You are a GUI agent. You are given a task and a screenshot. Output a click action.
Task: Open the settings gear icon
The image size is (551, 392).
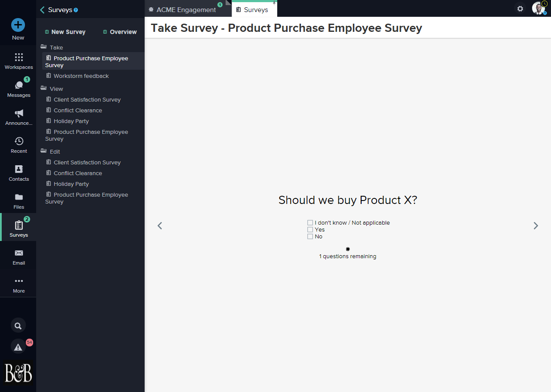(x=520, y=9)
